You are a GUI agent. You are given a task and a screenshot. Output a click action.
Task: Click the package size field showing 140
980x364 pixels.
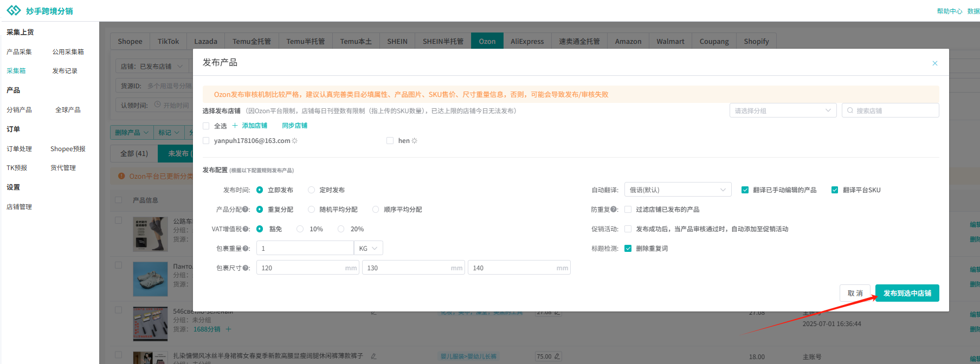(519, 268)
